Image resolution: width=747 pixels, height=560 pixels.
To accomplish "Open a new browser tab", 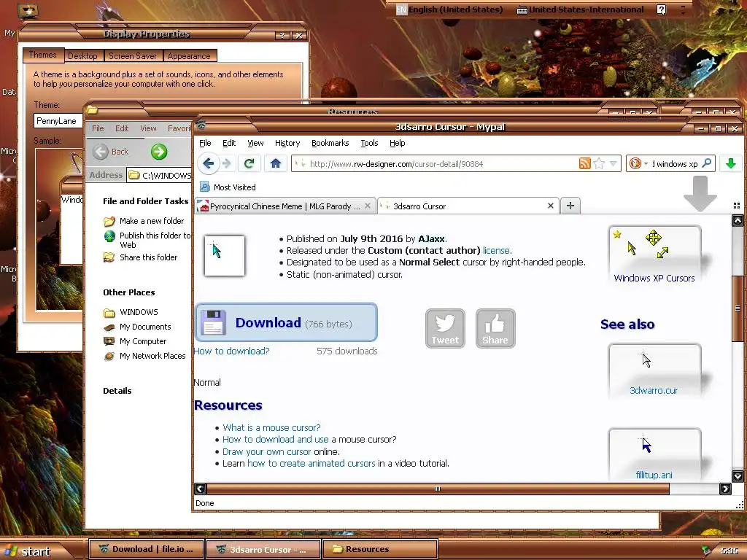I will 570,206.
